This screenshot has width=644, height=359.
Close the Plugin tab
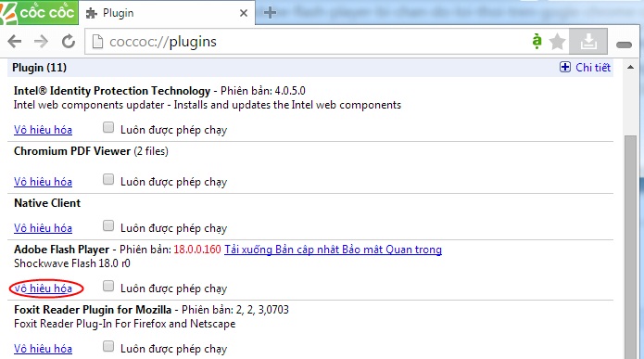(x=244, y=13)
